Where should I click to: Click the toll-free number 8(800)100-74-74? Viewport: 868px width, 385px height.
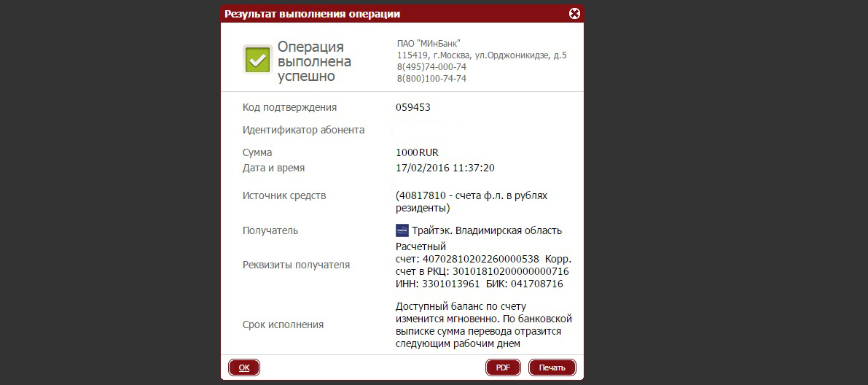tap(431, 79)
